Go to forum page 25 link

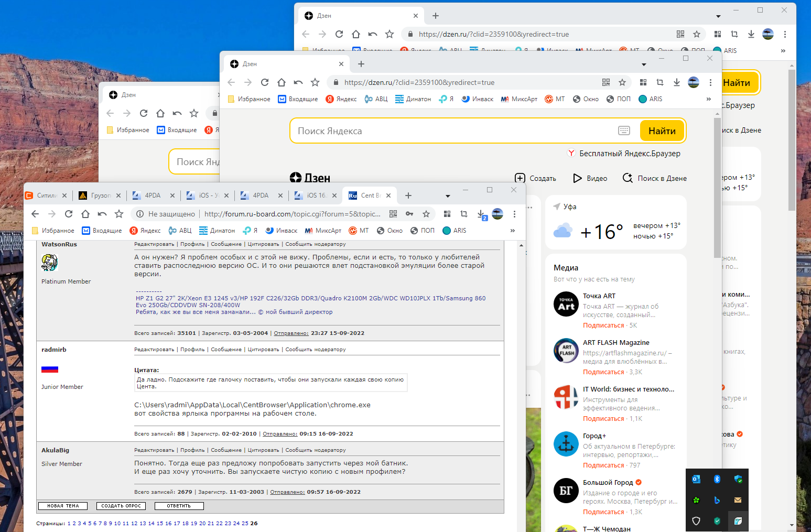click(245, 524)
